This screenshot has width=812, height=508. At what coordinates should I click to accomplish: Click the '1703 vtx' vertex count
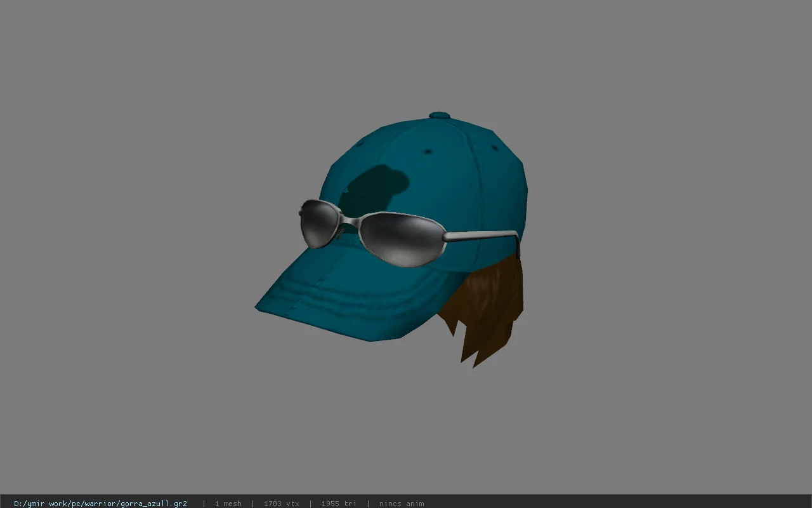pos(281,504)
